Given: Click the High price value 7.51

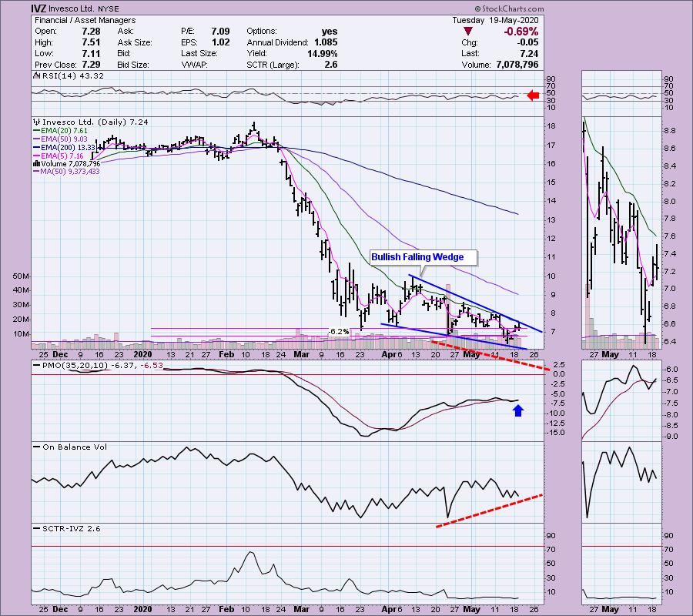Looking at the screenshot, I should 91,42.
